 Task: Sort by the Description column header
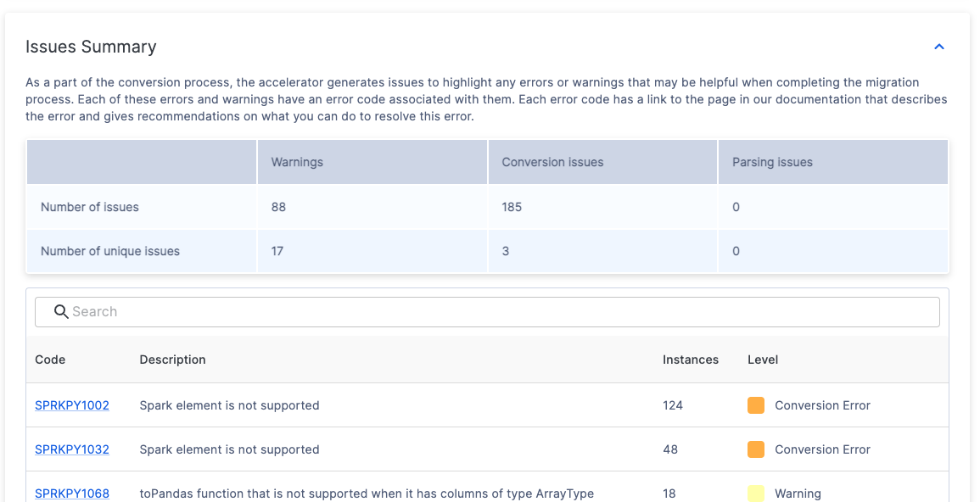pos(172,360)
